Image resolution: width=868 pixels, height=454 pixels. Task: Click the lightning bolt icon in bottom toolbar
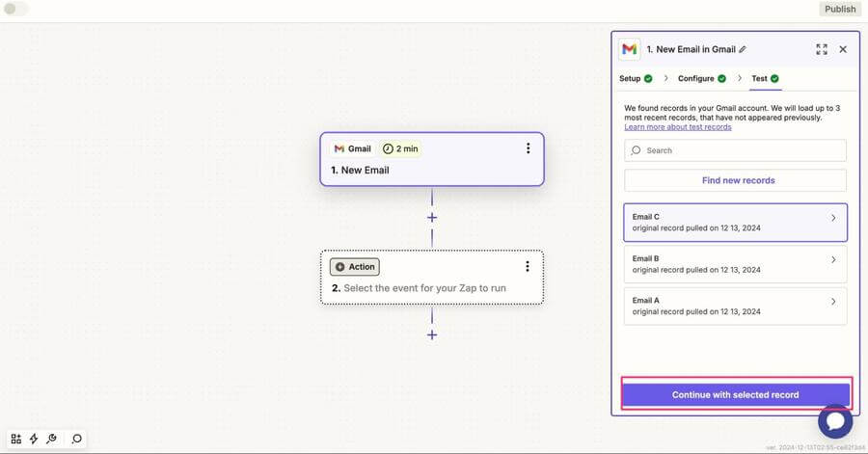pyautogui.click(x=34, y=439)
